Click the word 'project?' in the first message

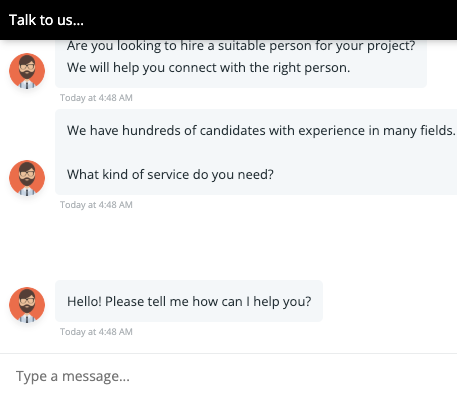click(391, 46)
